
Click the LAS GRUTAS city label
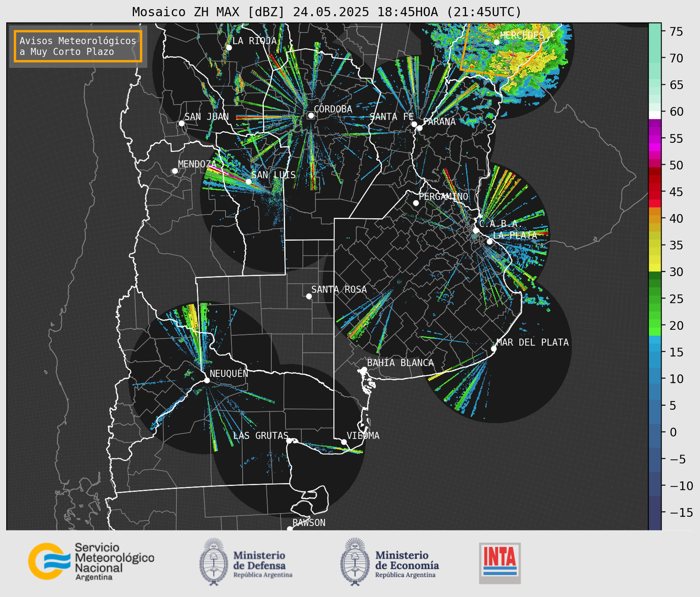click(261, 436)
